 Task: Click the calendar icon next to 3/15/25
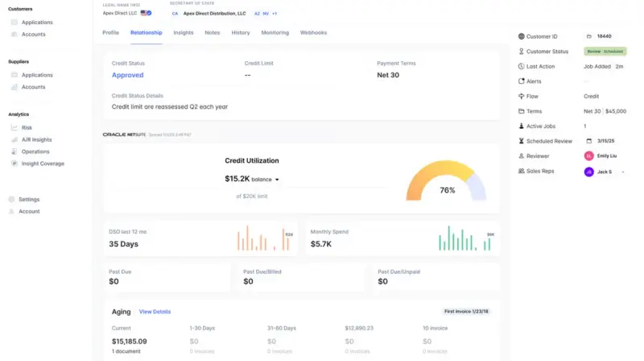coord(589,141)
